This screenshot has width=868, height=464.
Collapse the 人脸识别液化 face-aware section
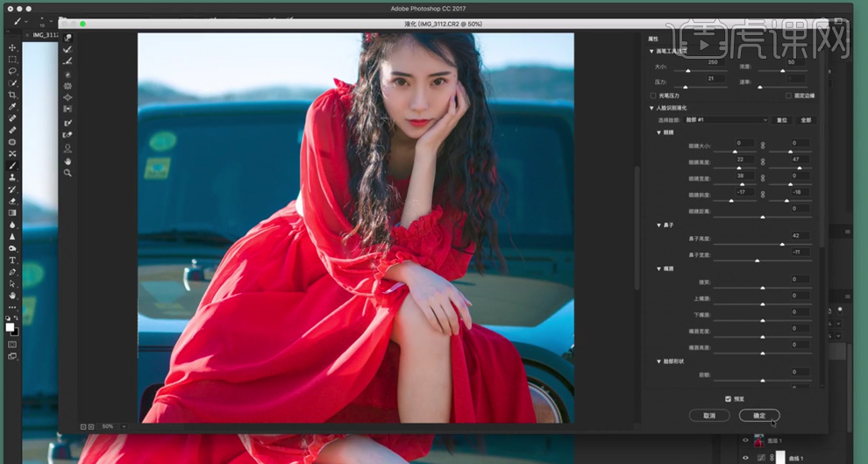tap(651, 108)
